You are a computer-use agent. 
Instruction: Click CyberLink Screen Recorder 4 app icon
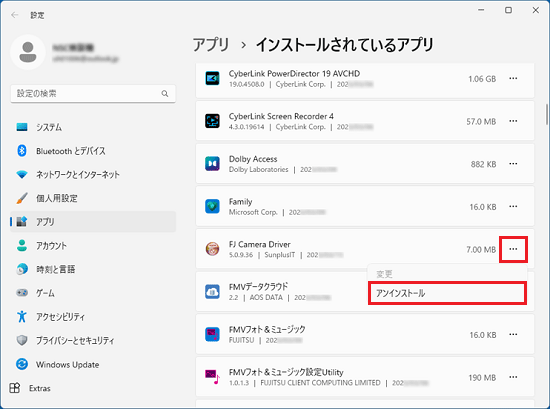point(212,121)
